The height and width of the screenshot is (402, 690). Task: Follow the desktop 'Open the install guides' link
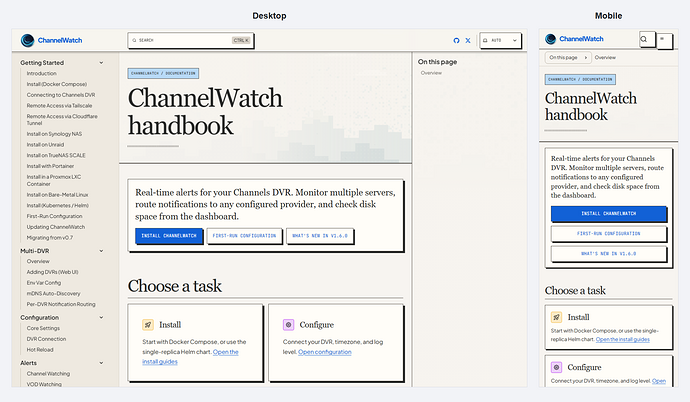click(x=226, y=352)
